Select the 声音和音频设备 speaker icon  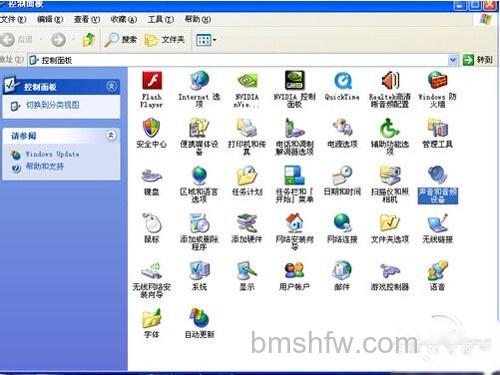click(437, 176)
